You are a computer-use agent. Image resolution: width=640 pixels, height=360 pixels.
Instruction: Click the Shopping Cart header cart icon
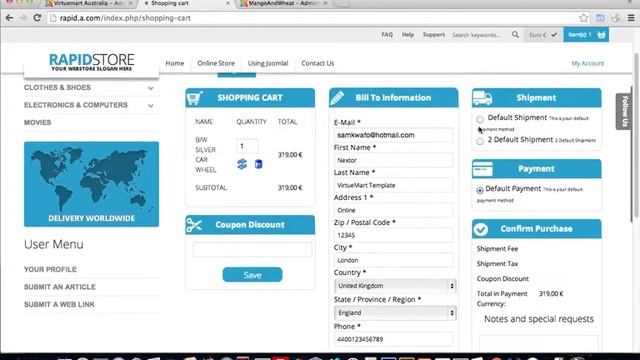[x=195, y=98]
